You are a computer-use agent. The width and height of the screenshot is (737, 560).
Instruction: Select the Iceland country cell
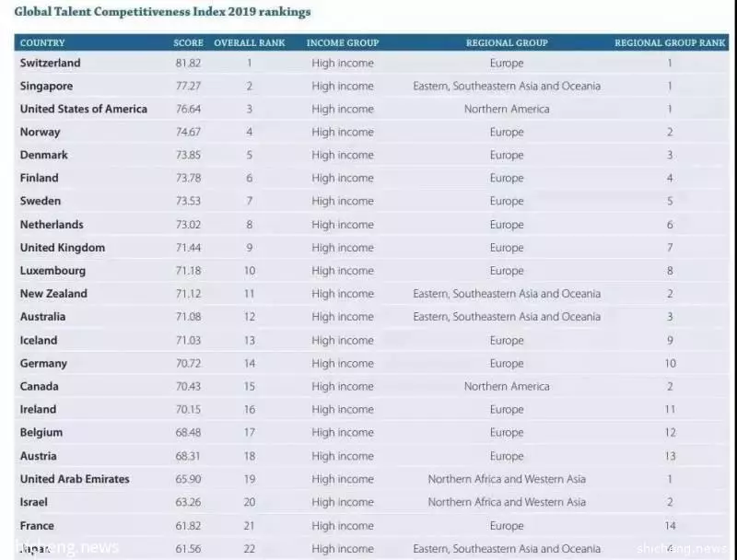click(x=39, y=340)
